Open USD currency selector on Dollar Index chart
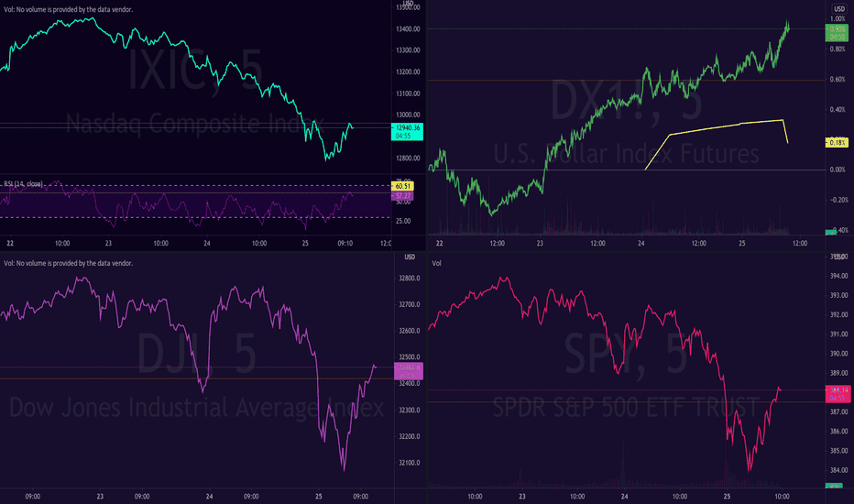The width and height of the screenshot is (854, 504). pos(839,9)
